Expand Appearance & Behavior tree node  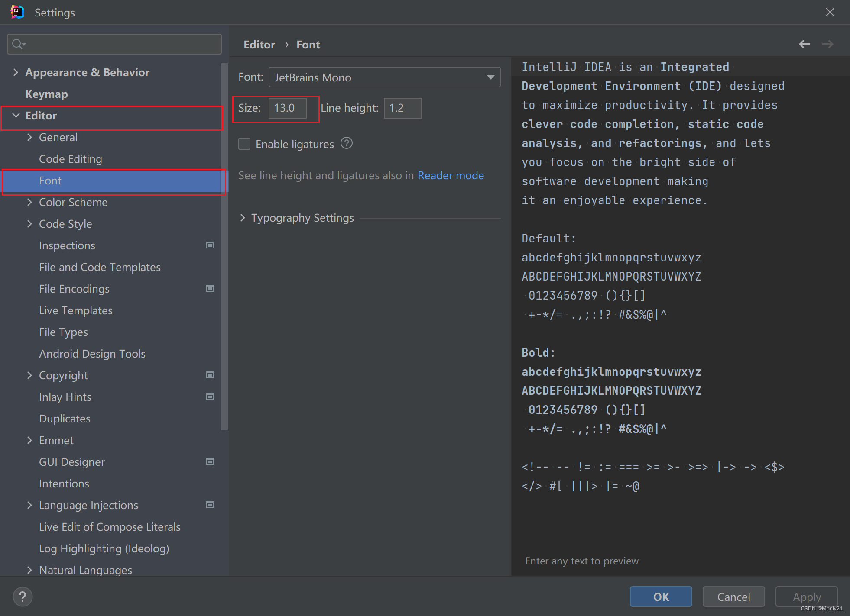click(16, 72)
